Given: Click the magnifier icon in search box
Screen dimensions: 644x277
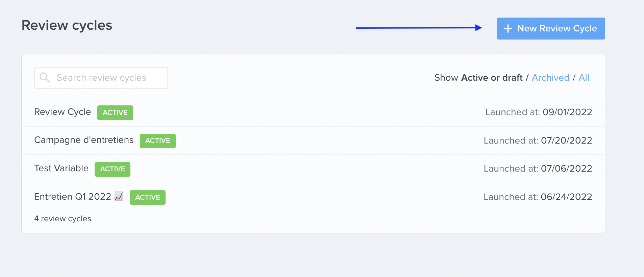Looking at the screenshot, I should 45,78.
